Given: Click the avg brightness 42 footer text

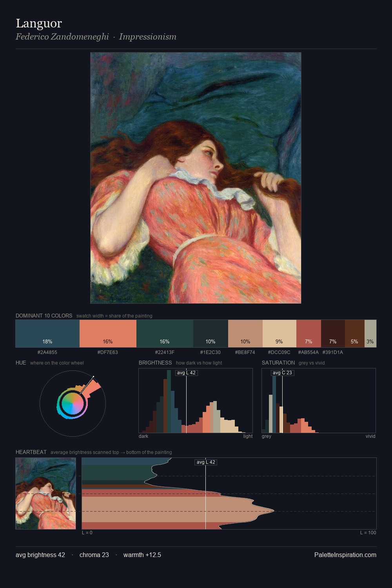Looking at the screenshot, I should [40, 555].
